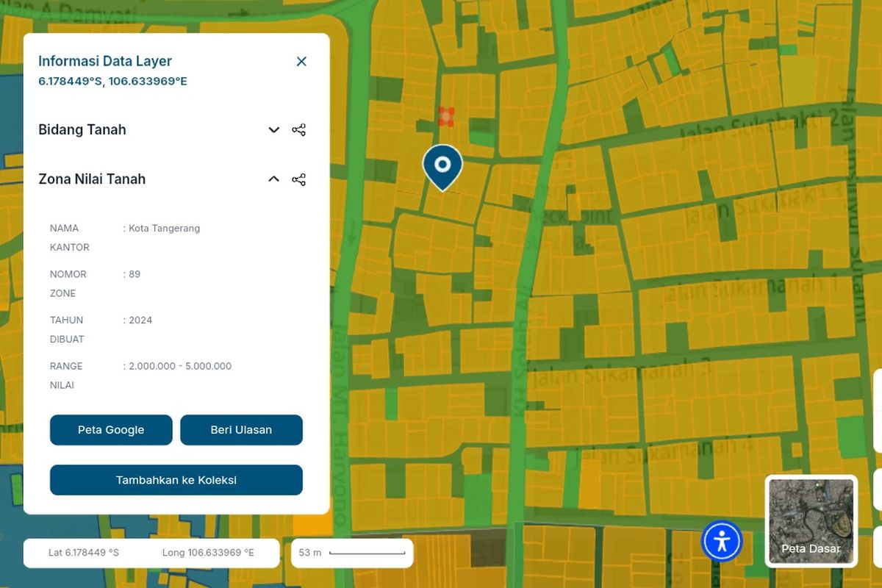Click the Beri Ulasan button
The width and height of the screenshot is (882, 588).
click(241, 430)
